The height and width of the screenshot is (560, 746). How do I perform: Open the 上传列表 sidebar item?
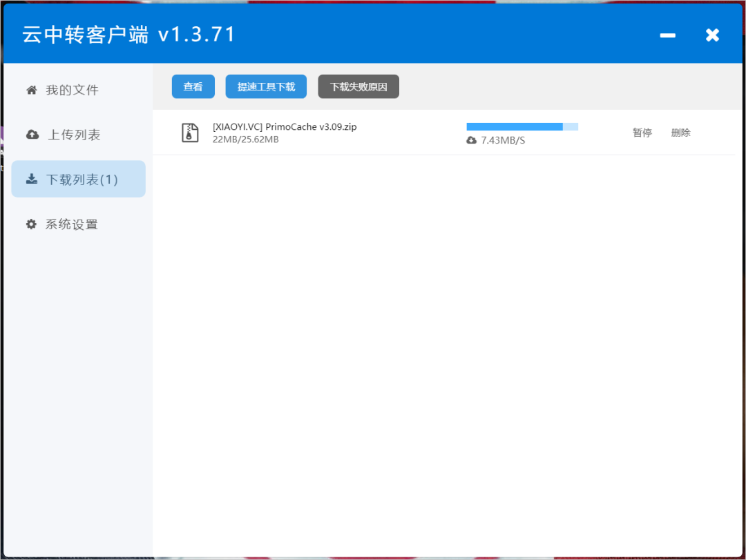79,135
